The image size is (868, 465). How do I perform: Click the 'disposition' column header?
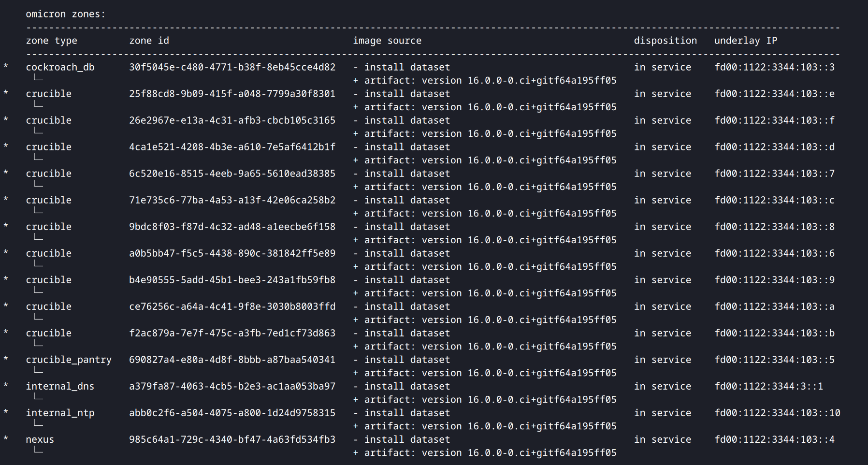coord(665,41)
